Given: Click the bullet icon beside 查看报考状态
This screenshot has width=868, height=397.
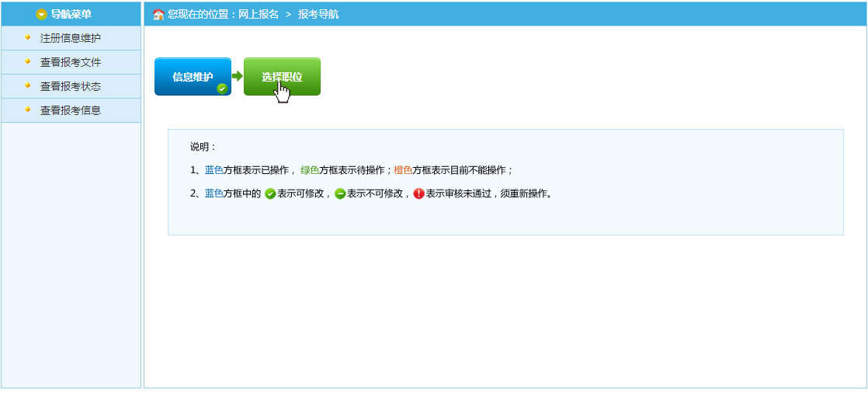Looking at the screenshot, I should pos(28,85).
